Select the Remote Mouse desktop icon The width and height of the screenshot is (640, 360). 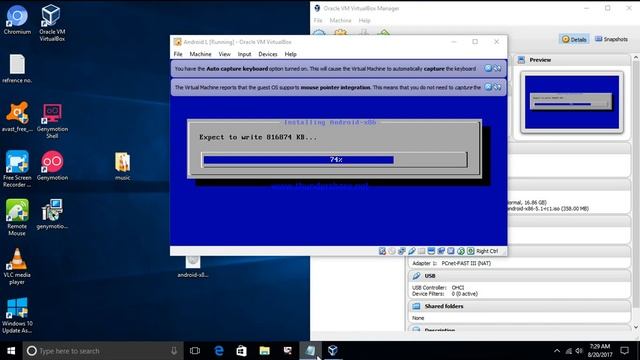point(17,218)
